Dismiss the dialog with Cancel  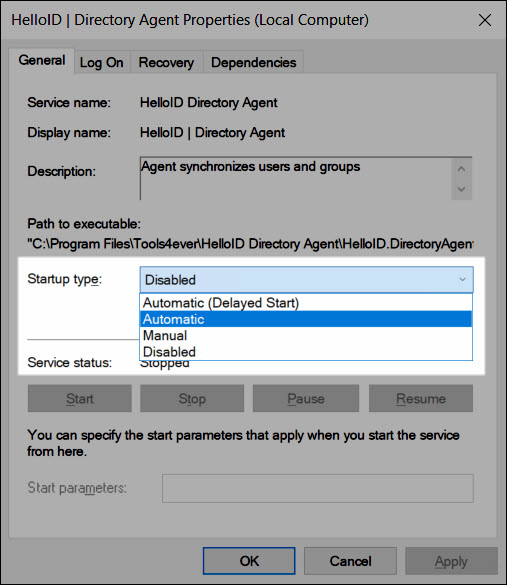pyautogui.click(x=350, y=561)
